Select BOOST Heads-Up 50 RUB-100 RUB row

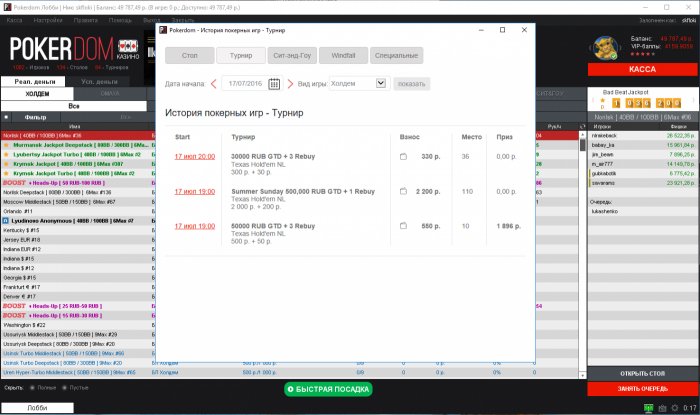[77, 183]
